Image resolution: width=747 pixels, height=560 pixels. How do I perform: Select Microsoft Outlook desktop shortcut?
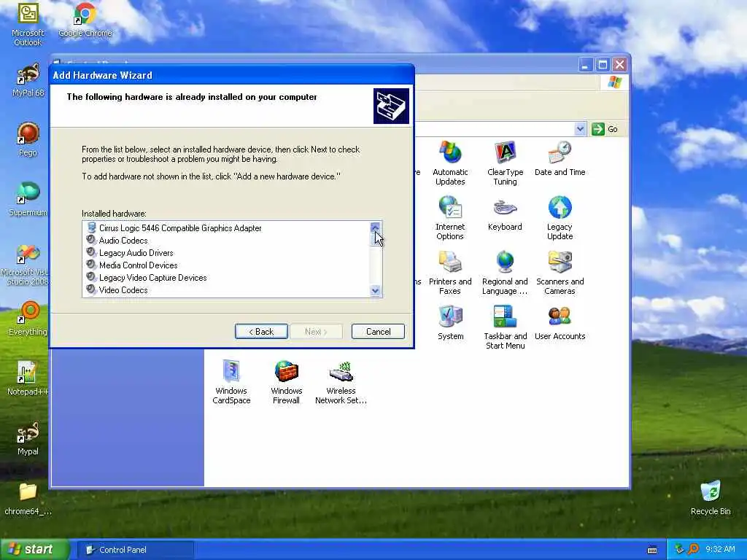pos(28,24)
